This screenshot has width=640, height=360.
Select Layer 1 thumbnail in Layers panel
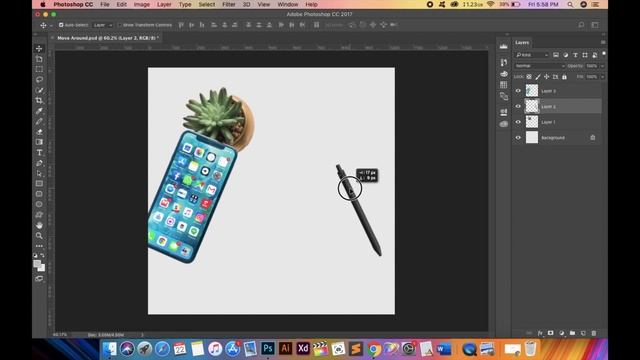coord(532,122)
